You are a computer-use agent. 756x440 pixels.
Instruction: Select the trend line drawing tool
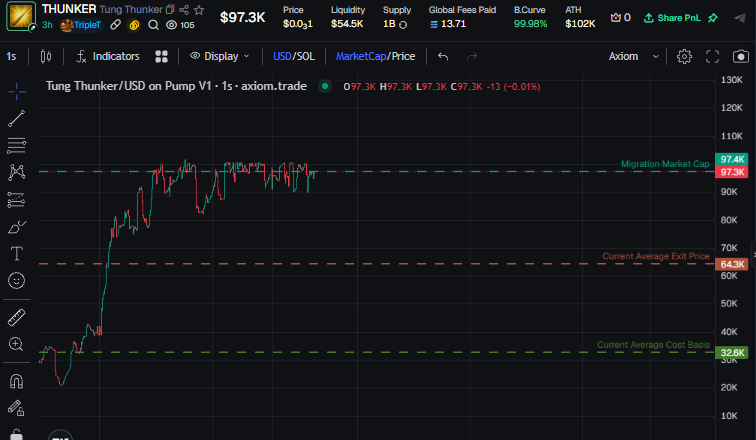pyautogui.click(x=16, y=119)
